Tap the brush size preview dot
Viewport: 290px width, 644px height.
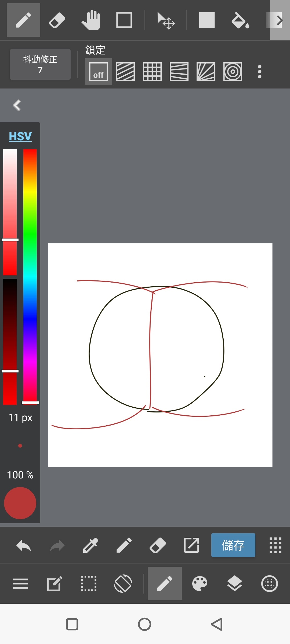coord(20,446)
